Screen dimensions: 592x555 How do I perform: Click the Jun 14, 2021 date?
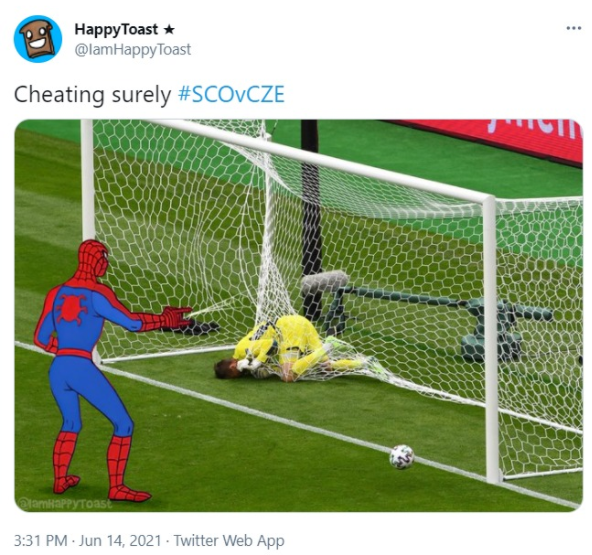pyautogui.click(x=120, y=540)
